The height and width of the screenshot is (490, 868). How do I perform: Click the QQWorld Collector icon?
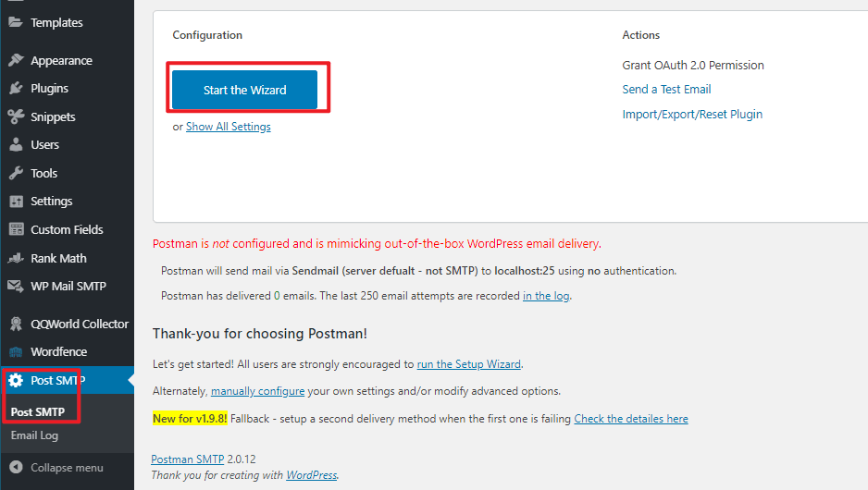[x=16, y=324]
